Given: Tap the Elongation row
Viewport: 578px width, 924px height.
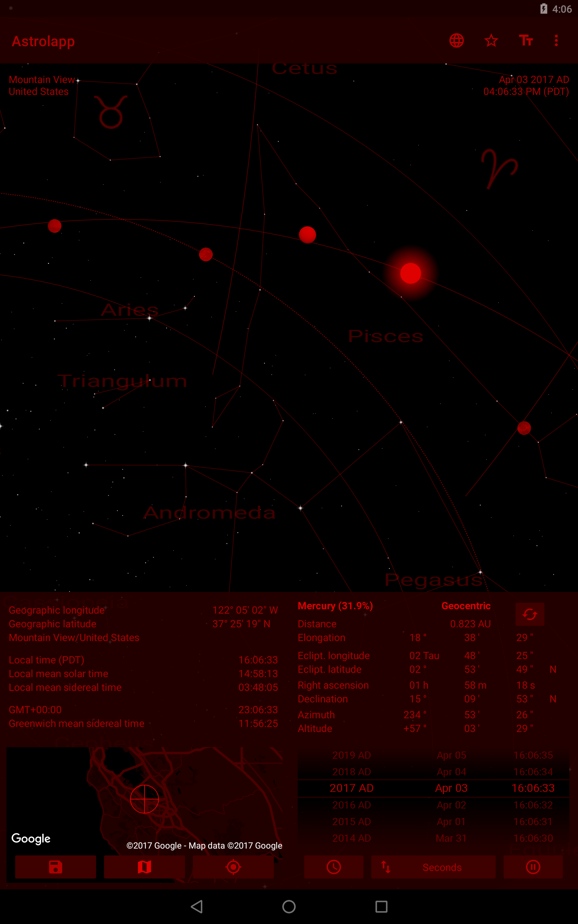Looking at the screenshot, I should tap(415, 638).
